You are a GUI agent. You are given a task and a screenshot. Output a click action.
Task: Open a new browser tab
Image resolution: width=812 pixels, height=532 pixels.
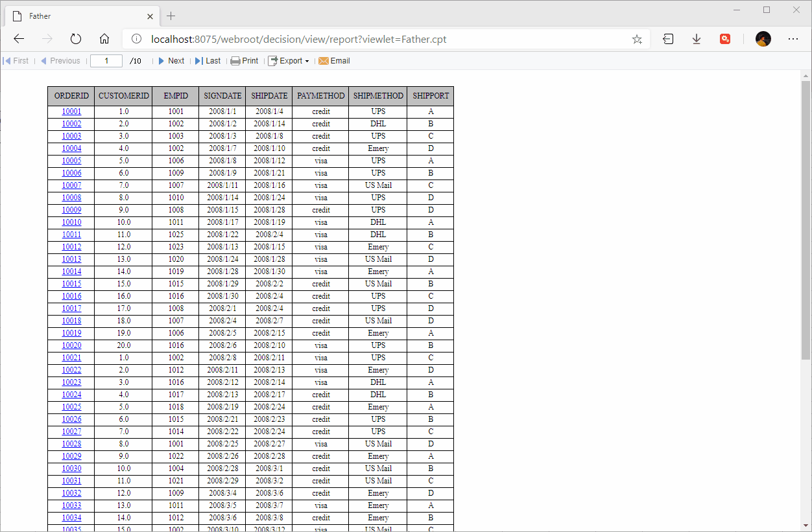[171, 16]
